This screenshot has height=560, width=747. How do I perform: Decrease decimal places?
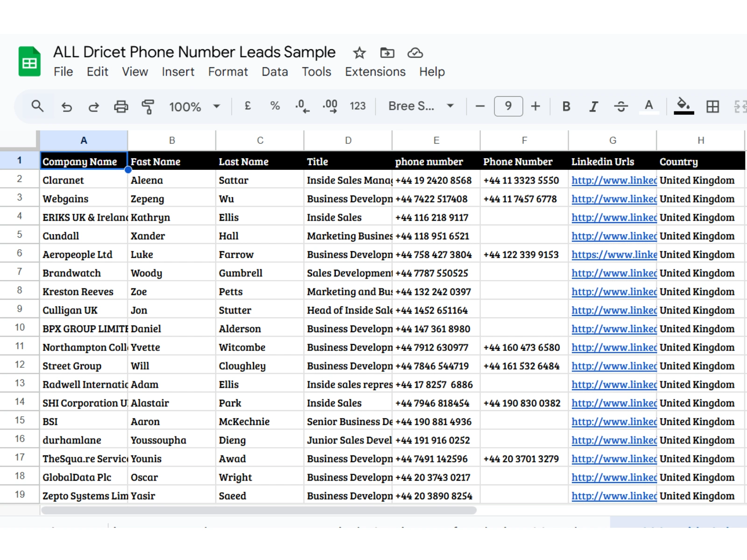(x=302, y=106)
